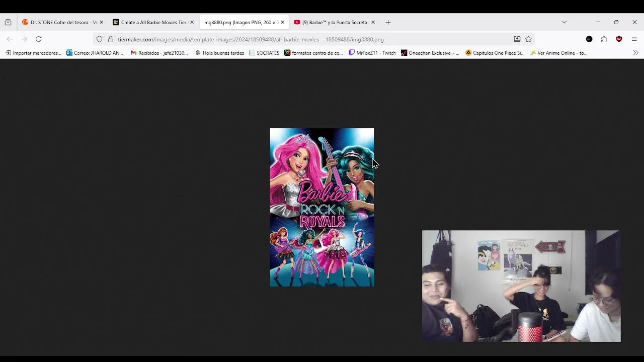
Task: Switch to the Dr. STONE Cofre del tesoro tab
Action: pyautogui.click(x=62, y=22)
